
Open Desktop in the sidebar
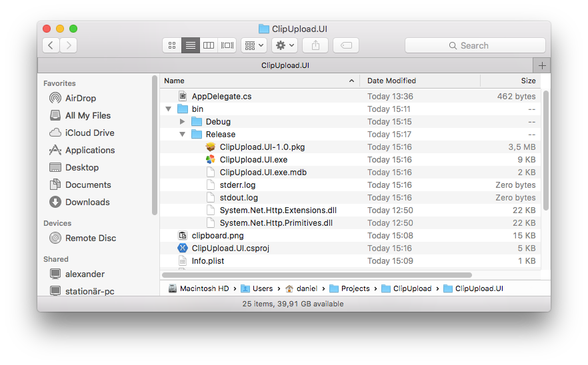pos(74,167)
